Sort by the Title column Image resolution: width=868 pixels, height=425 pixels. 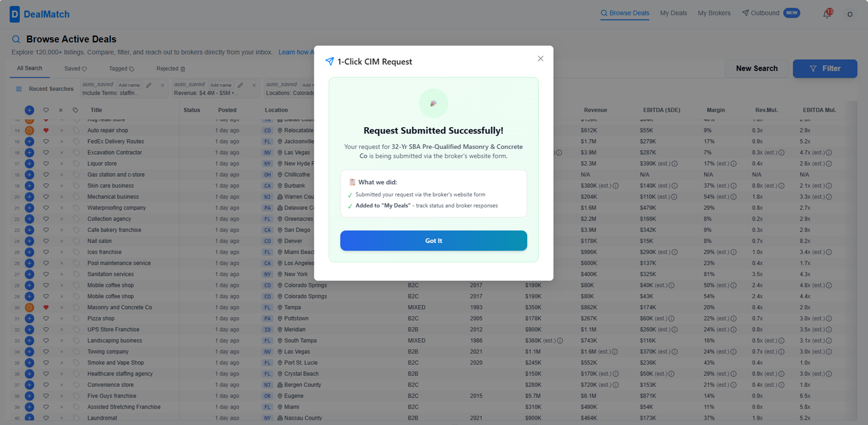tap(96, 110)
